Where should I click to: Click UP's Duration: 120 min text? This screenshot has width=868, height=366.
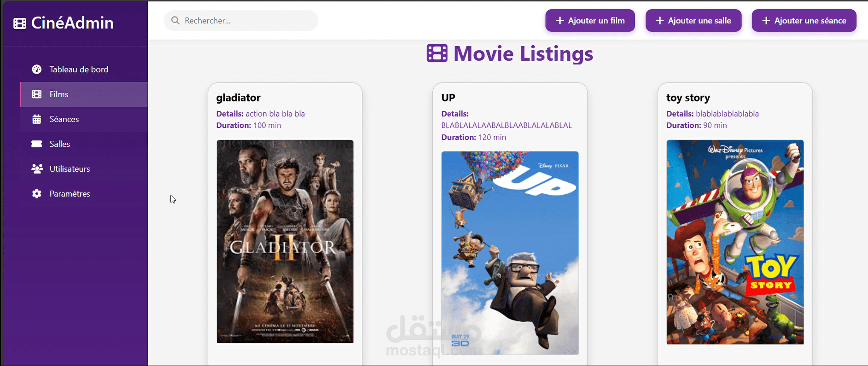(x=474, y=137)
